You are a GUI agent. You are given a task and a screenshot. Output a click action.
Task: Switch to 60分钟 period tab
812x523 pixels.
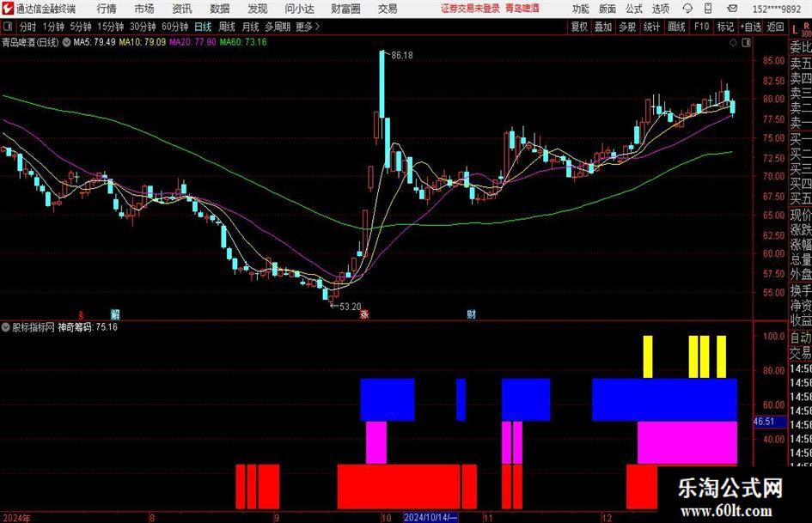175,27
